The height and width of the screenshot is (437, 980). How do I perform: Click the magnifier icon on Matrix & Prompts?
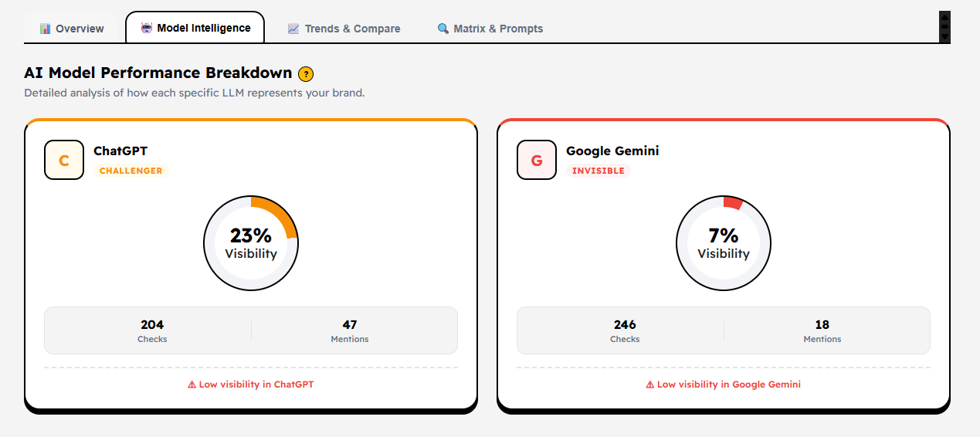(x=443, y=29)
